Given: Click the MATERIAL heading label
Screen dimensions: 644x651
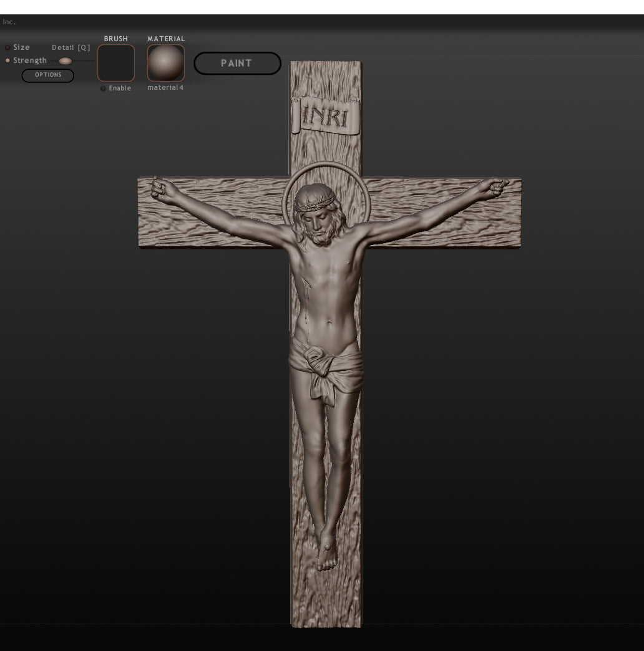Looking at the screenshot, I should pos(166,39).
